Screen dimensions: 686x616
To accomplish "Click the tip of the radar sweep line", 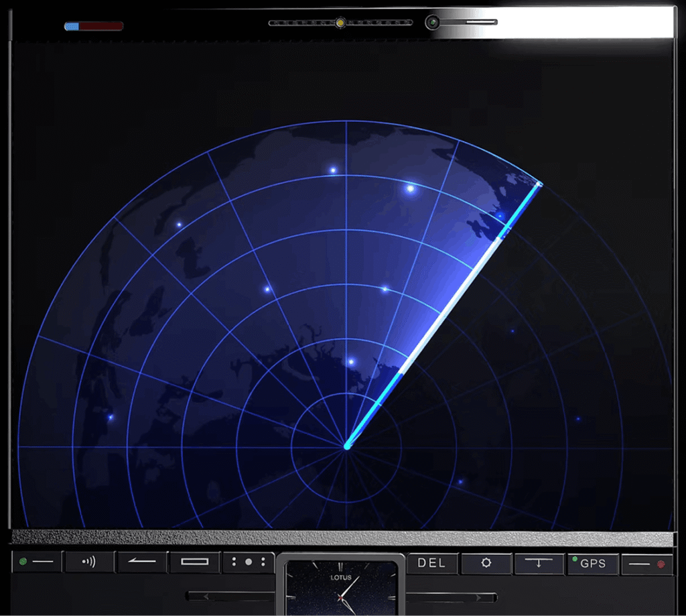I will coord(539,183).
